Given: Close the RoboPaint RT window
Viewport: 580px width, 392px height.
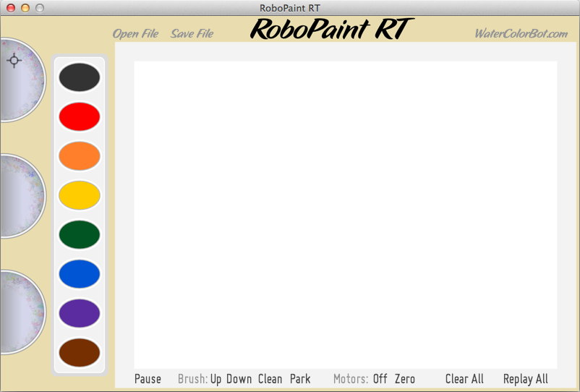Looking at the screenshot, I should point(11,8).
